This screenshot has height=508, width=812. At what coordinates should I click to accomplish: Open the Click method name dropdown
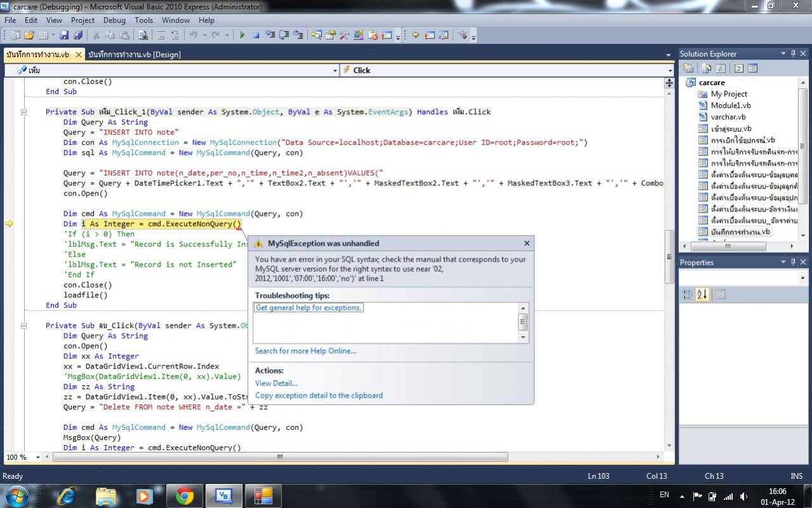(670, 70)
